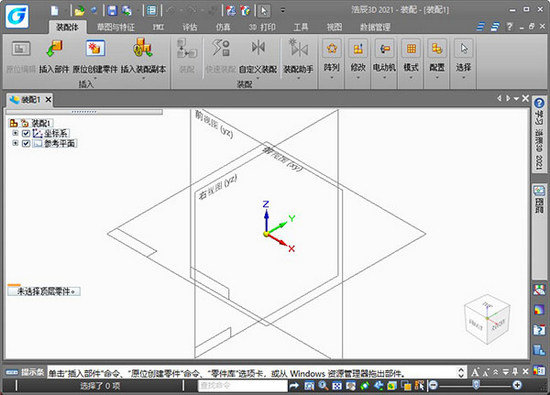Viewport: 550px width, 395px height.
Task: Select the 右视图 (yz) plane label in viewport
Action: (x=217, y=187)
